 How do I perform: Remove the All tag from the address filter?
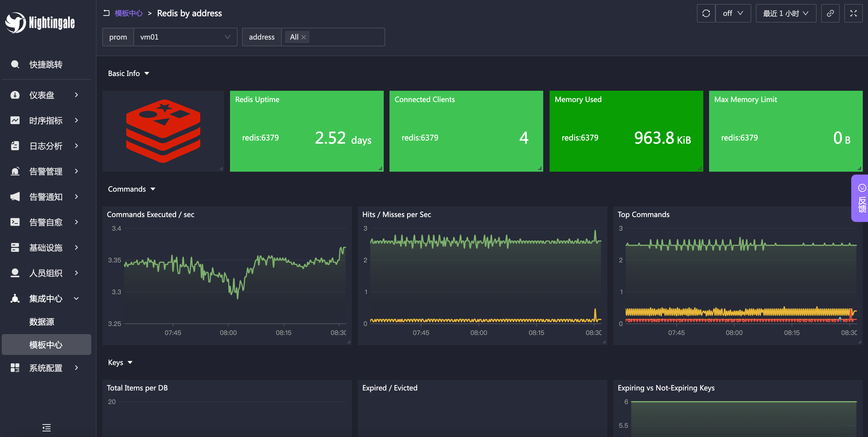click(304, 37)
